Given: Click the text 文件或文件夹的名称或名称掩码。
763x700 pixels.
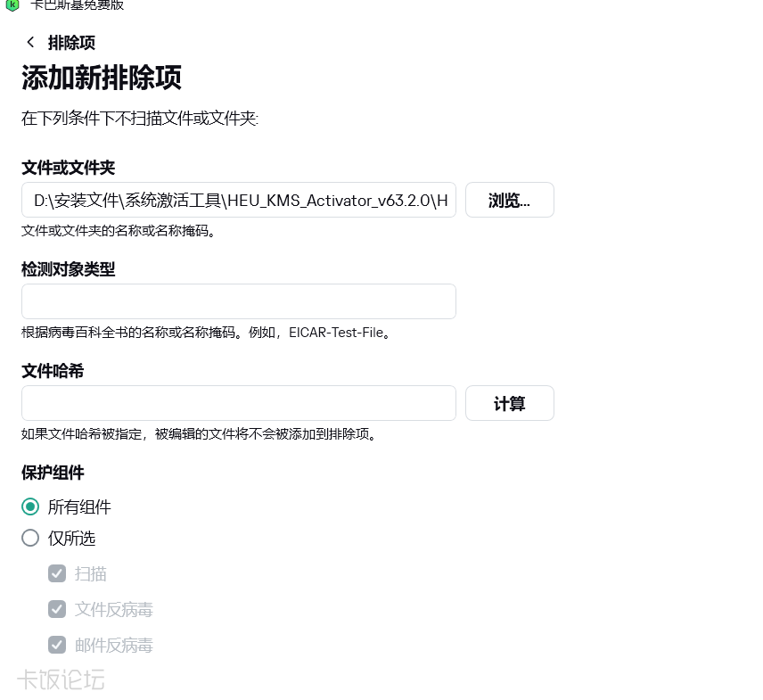Looking at the screenshot, I should click(x=119, y=231).
